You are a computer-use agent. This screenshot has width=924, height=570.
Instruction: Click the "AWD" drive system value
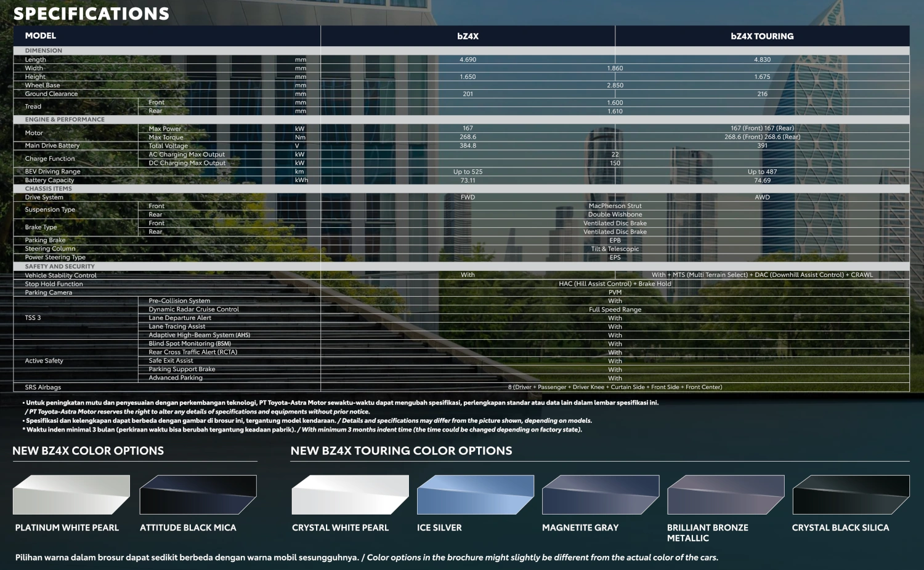coord(763,198)
